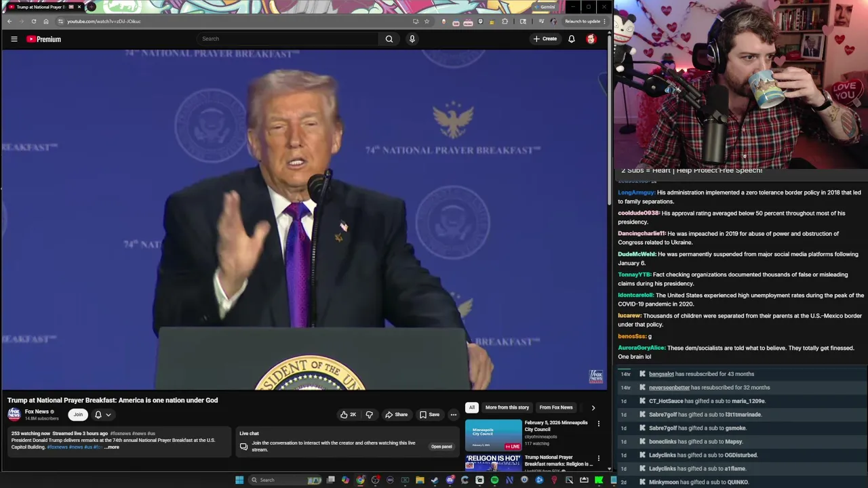
Task: Share the video
Action: [396, 415]
